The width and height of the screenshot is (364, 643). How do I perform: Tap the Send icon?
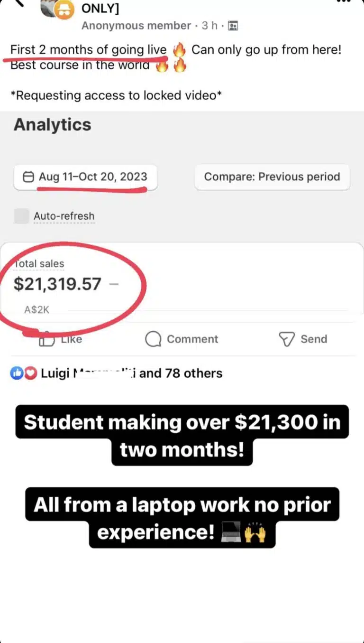click(286, 339)
